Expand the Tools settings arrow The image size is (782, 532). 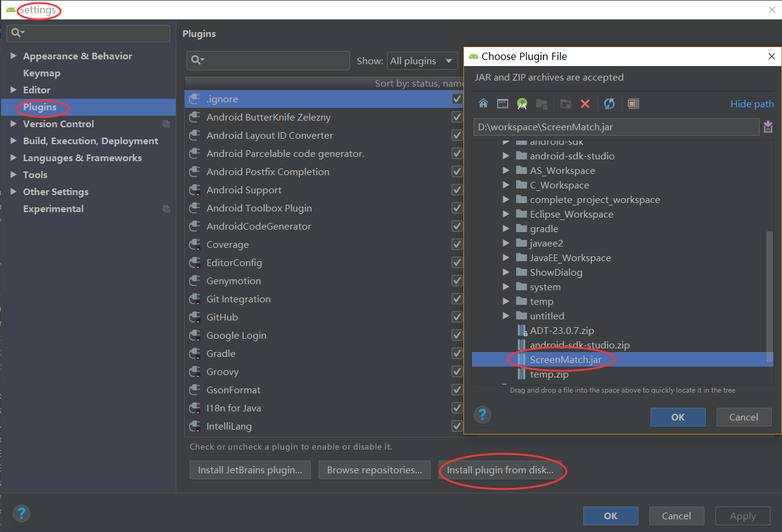(13, 175)
